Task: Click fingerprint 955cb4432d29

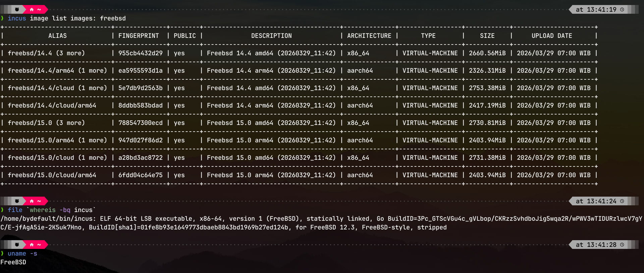Action: [x=140, y=53]
